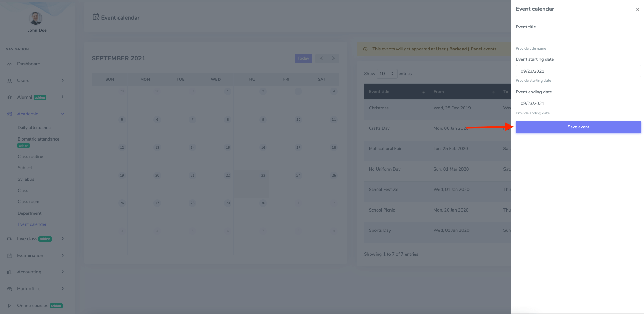The width and height of the screenshot is (644, 314).
Task: Click the Examination clipboard icon
Action: 10,256
